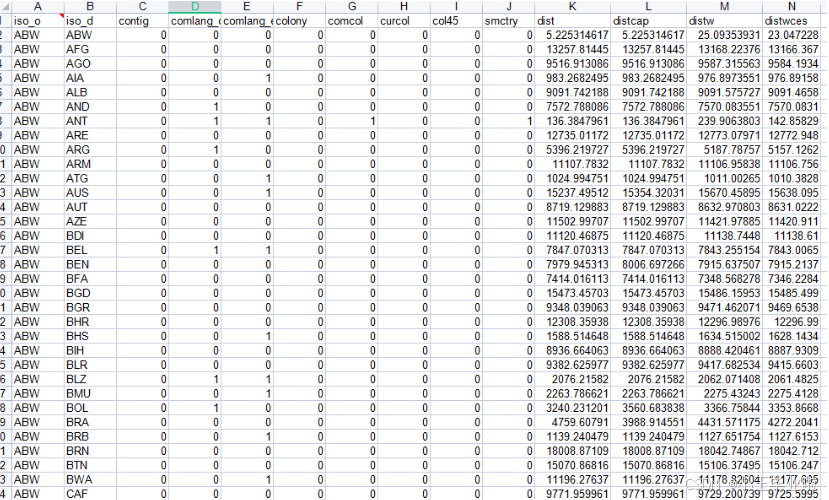
Task: Select cell containing 'BEL'
Action: pos(89,250)
